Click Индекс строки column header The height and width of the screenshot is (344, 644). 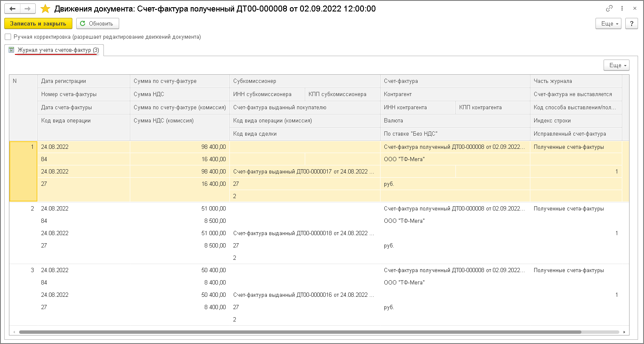(x=576, y=121)
